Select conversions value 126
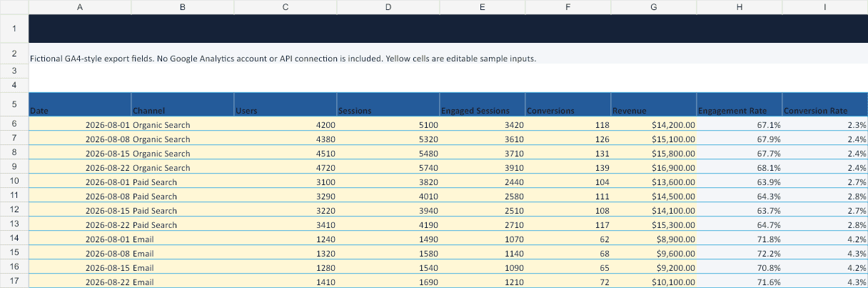Screen dimensions: 868x288 pyautogui.click(x=568, y=139)
